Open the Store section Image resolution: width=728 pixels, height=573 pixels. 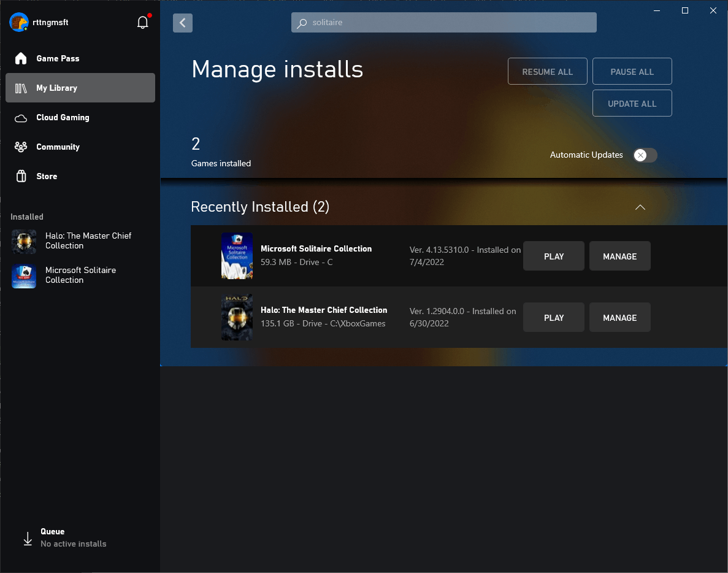point(80,176)
